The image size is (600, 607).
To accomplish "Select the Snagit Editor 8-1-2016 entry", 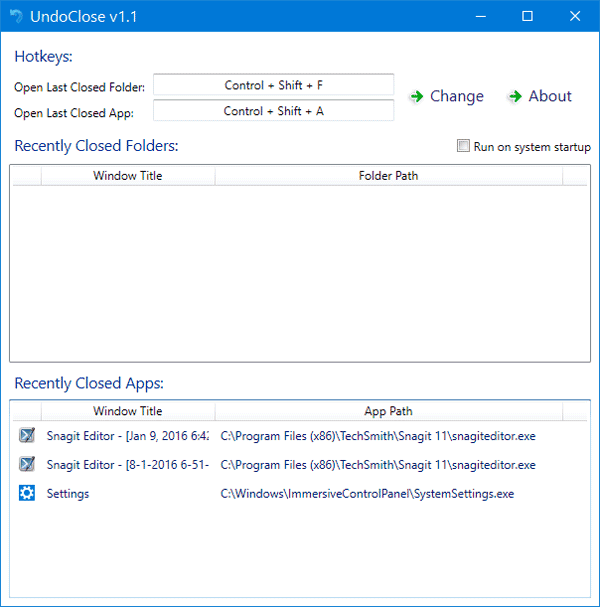I will (298, 464).
